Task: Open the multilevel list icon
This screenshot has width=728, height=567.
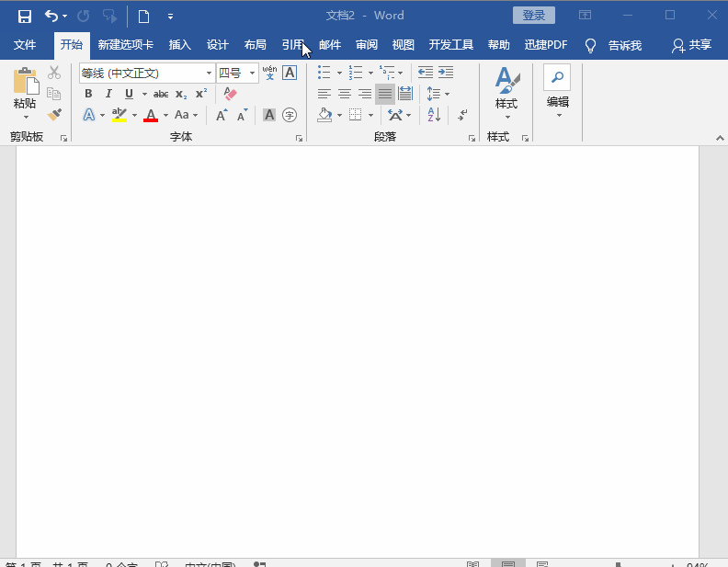Action: click(386, 73)
